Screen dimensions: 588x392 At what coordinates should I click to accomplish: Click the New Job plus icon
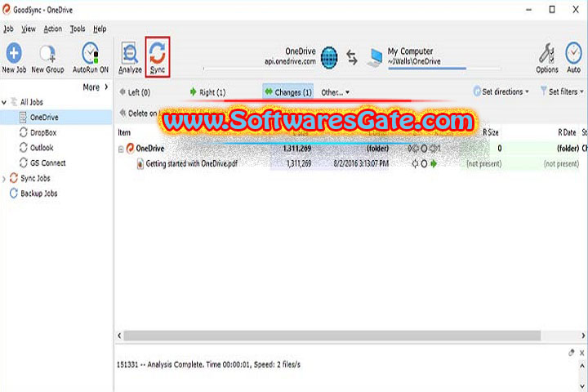click(14, 53)
